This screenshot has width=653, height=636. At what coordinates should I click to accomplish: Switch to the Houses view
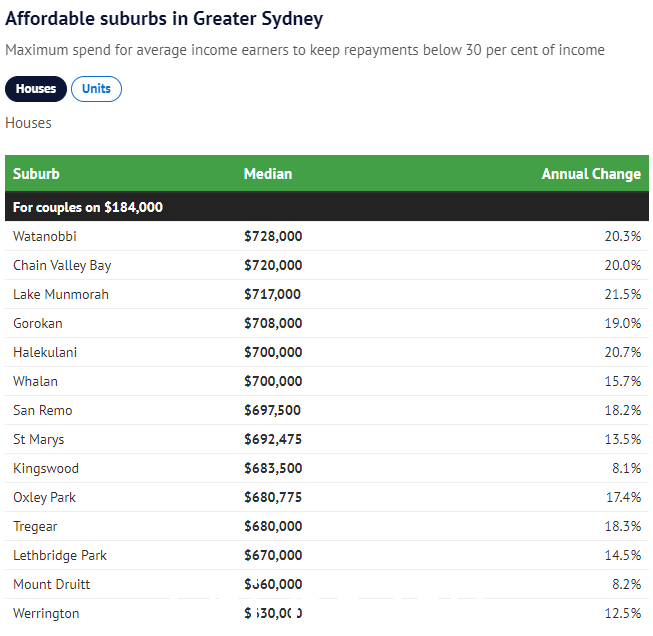coord(36,89)
